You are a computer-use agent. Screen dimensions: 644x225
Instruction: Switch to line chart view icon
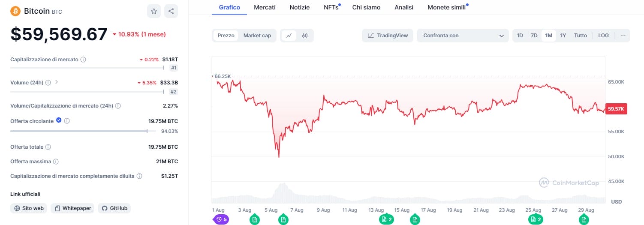point(289,36)
